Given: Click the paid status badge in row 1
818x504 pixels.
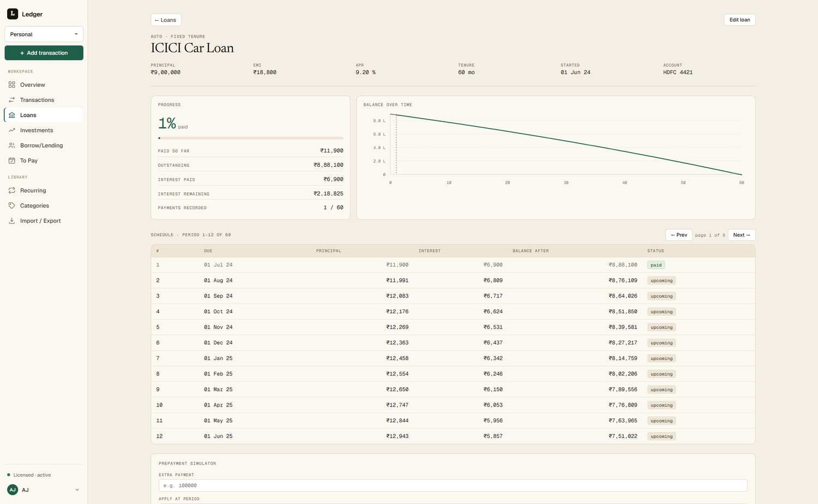Looking at the screenshot, I should click(x=656, y=265).
